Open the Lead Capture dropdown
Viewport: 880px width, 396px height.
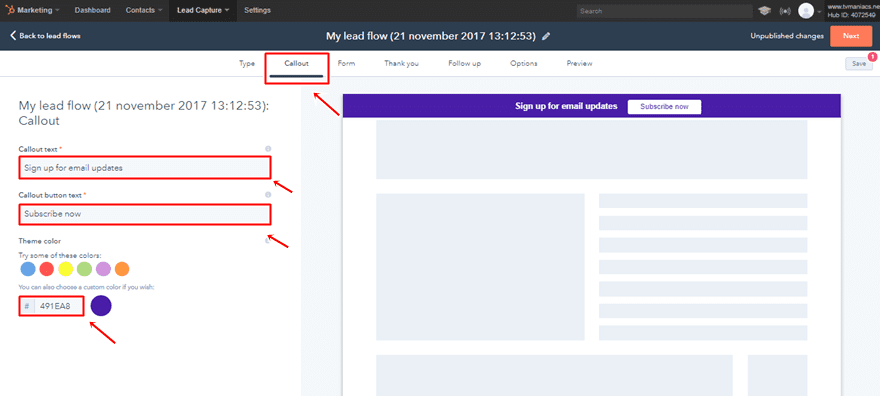pyautogui.click(x=203, y=10)
